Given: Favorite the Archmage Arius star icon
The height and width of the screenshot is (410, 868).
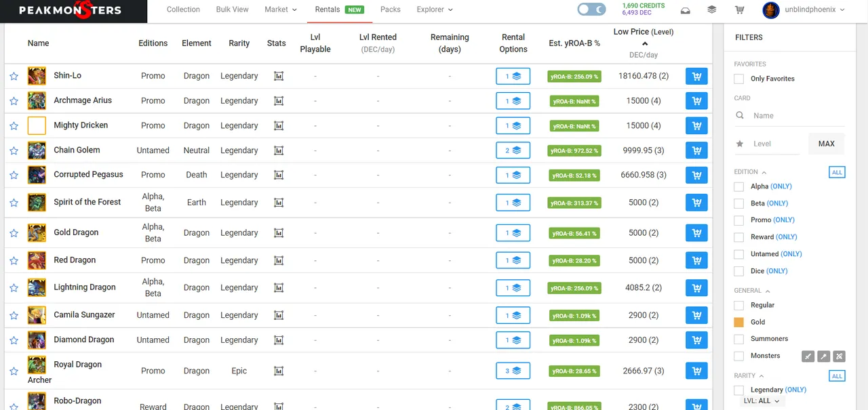Looking at the screenshot, I should pyautogui.click(x=14, y=101).
